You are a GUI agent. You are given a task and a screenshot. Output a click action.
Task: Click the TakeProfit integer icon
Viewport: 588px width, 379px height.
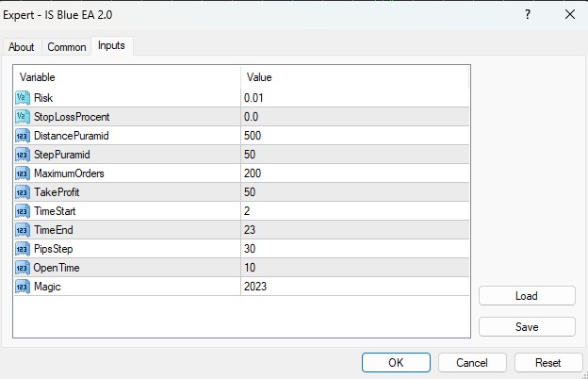click(23, 192)
